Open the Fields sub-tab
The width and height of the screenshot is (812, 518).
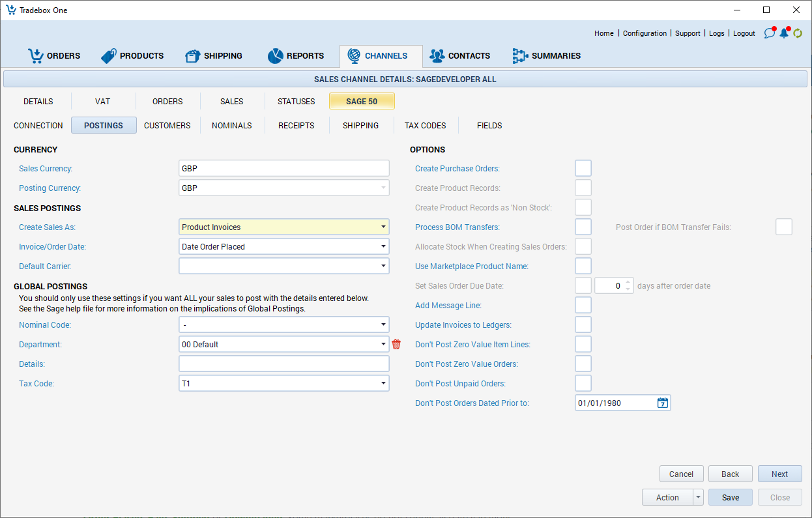point(489,125)
